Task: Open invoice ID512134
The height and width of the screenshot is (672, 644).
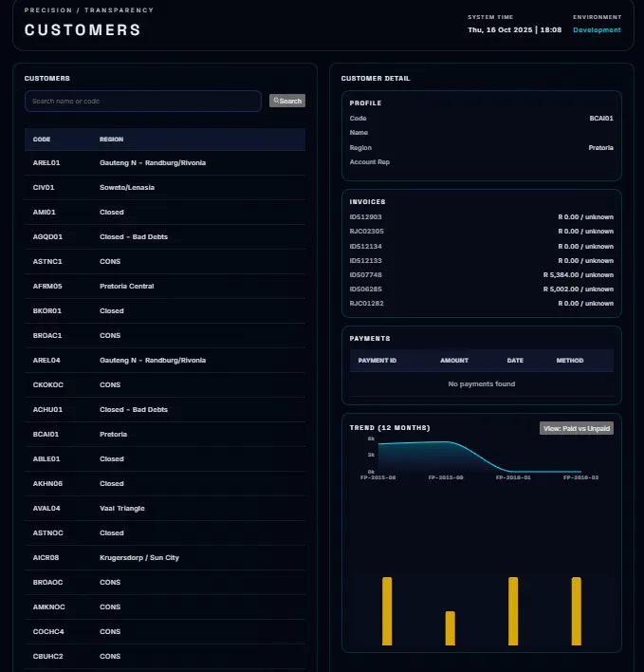Action: 481,247
